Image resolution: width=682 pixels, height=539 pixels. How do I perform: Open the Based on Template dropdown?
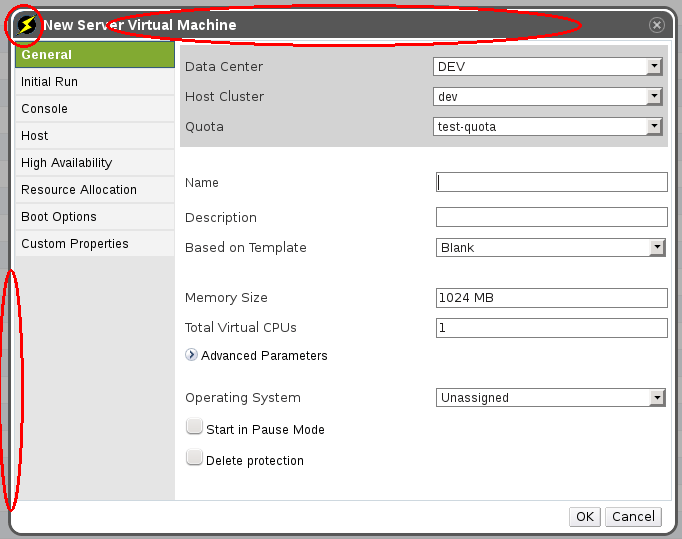[x=550, y=248]
